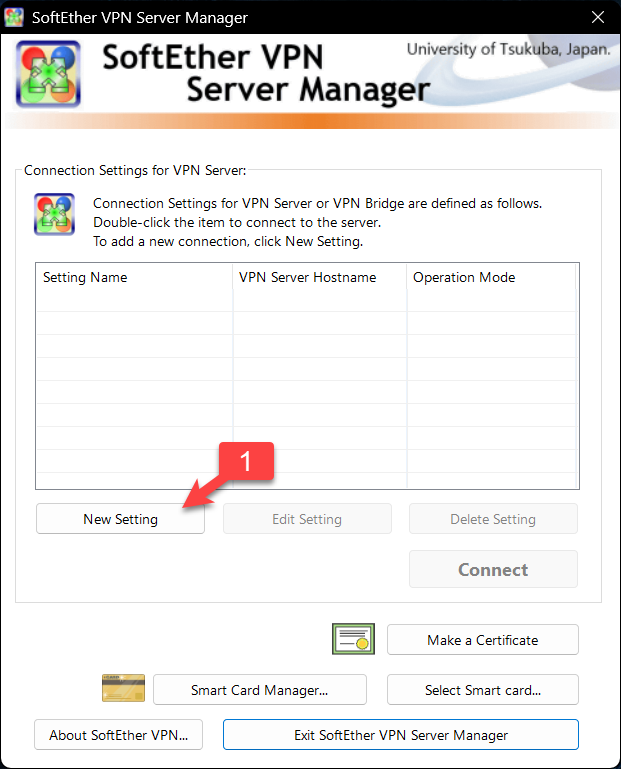Click the SoftEther title bar app icon
This screenshot has height=769, width=621.
(x=13, y=17)
